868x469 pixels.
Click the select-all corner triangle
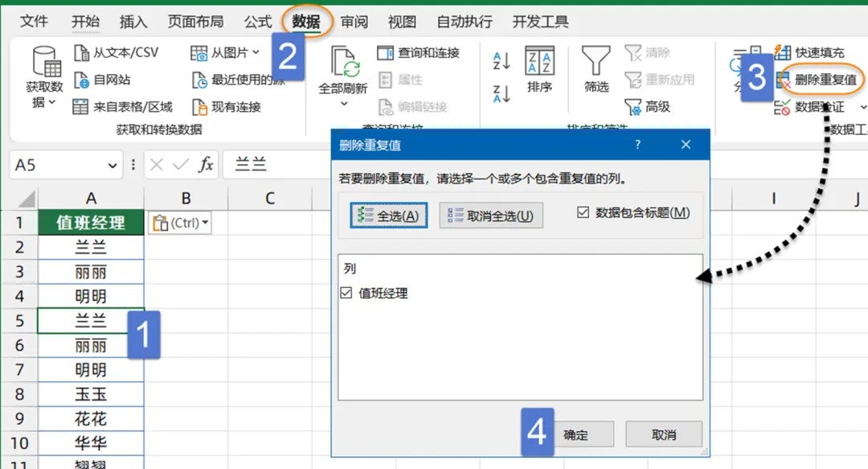(x=26, y=199)
